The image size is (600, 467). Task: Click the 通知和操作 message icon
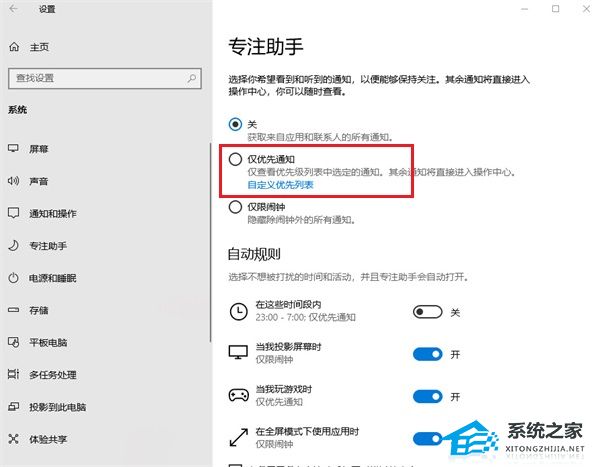13,213
